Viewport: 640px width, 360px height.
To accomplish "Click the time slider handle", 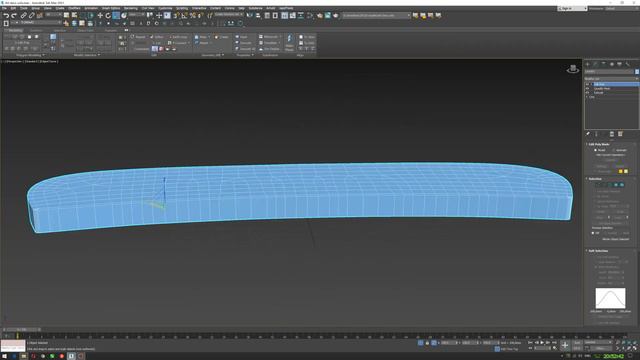I will (x=22, y=329).
